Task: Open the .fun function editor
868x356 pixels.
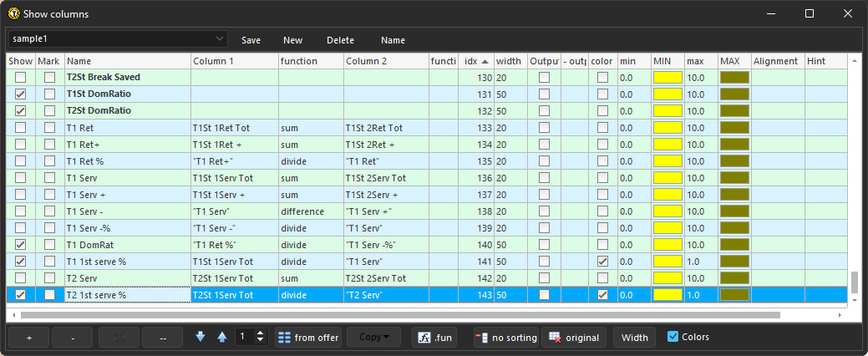Action: click(435, 338)
